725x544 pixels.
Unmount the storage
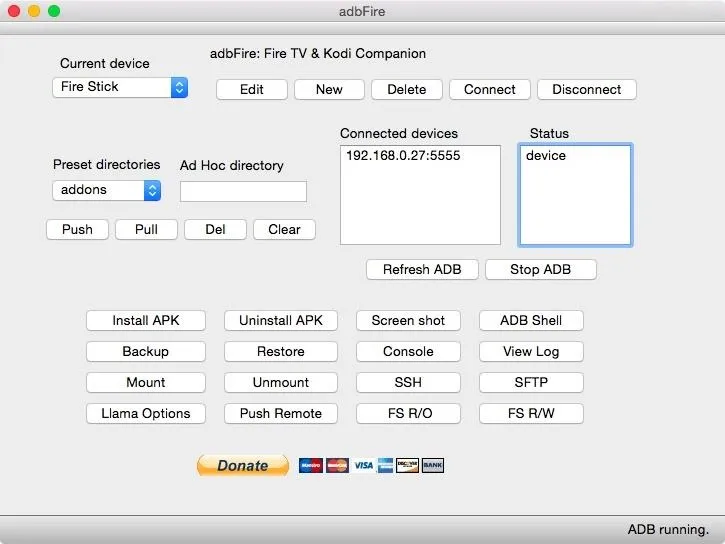coord(281,382)
